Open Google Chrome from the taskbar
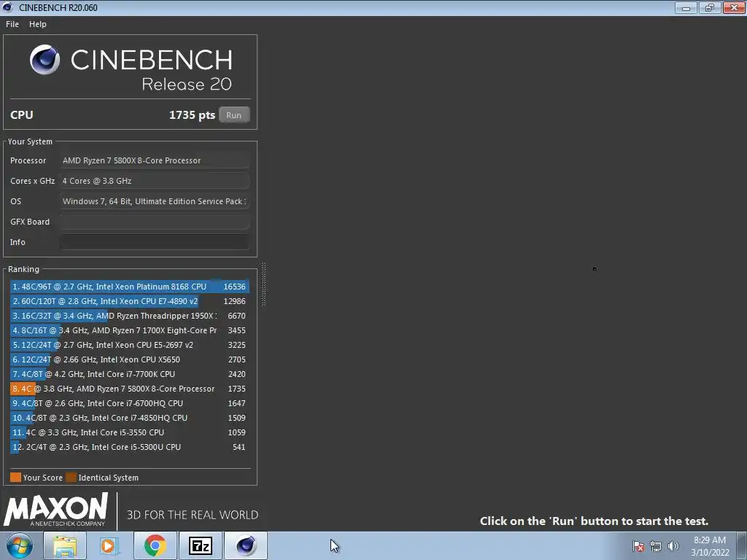 pos(155,545)
